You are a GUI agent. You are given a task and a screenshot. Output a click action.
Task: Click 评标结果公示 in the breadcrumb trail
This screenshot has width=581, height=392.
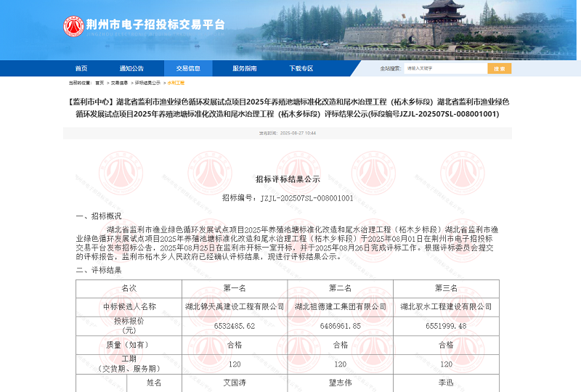coord(147,83)
